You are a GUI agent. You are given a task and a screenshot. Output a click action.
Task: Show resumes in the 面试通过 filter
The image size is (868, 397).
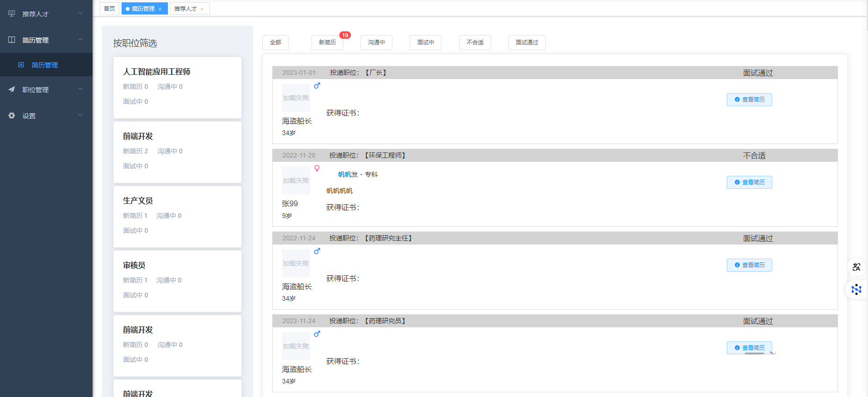[x=527, y=43]
